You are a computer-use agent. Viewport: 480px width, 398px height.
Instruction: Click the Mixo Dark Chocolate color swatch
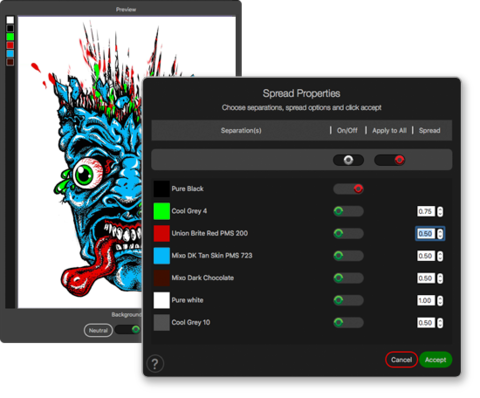(162, 278)
